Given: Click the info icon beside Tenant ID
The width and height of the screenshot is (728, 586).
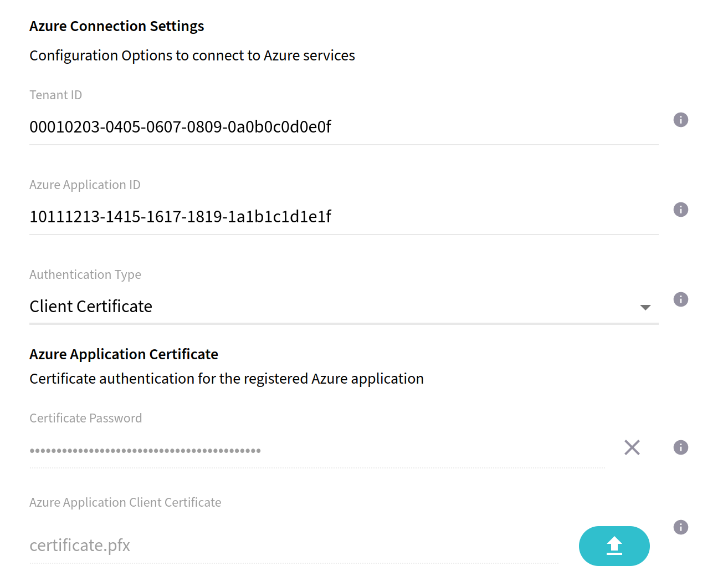Looking at the screenshot, I should point(680,120).
